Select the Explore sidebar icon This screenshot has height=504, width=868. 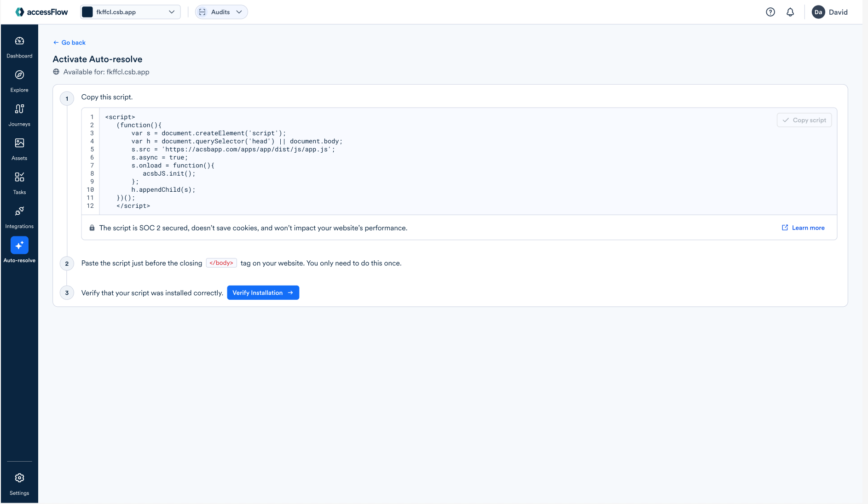(x=19, y=79)
